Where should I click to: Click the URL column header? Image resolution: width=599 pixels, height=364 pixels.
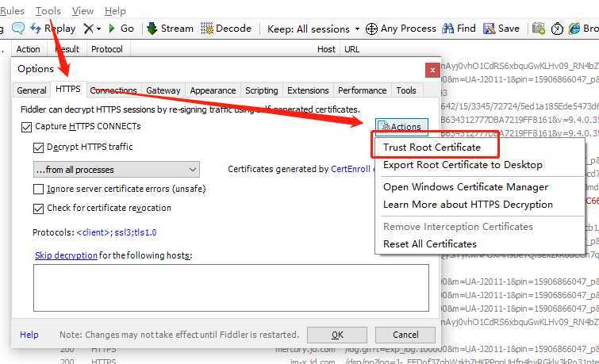351,49
